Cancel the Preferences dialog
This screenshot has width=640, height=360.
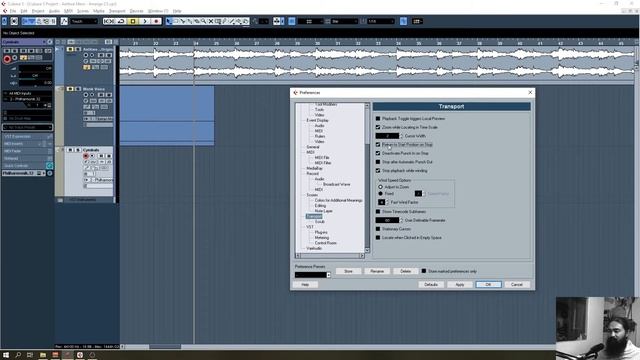(x=517, y=284)
